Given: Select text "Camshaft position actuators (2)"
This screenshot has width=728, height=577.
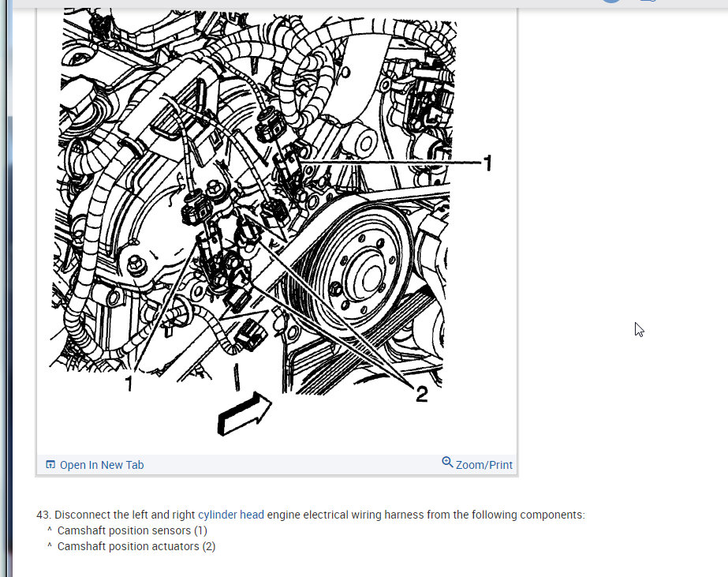Looking at the screenshot, I should 136,546.
